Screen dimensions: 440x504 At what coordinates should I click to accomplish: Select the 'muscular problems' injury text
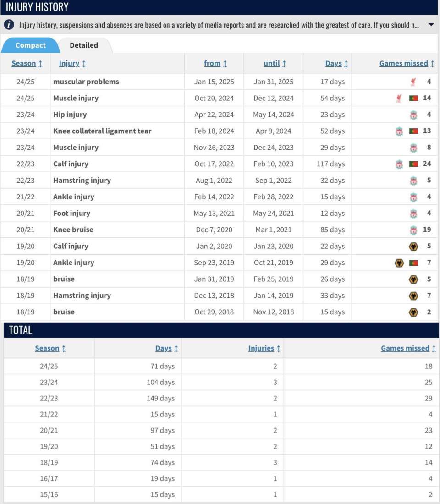click(86, 82)
